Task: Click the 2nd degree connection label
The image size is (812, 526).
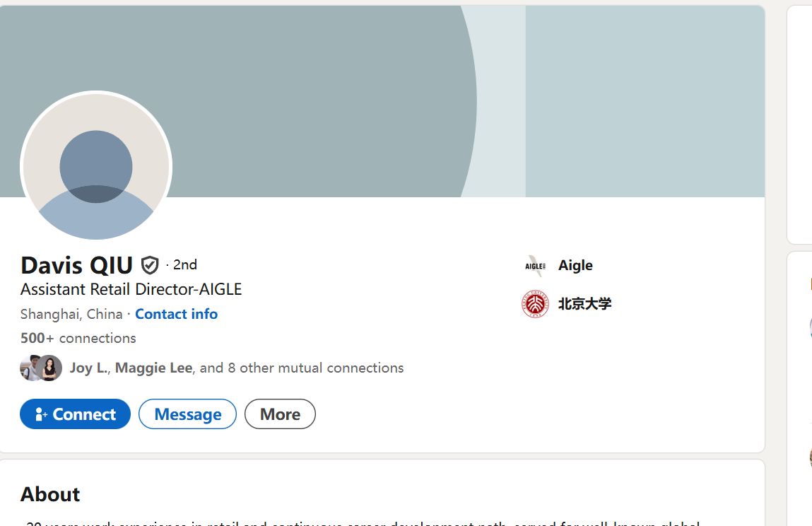Action: click(185, 265)
